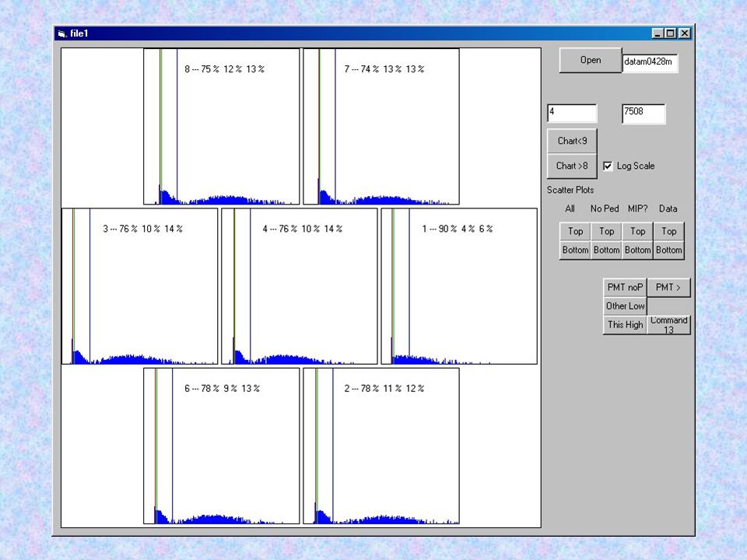Select the datam0428m filename field
The image size is (747, 560).
click(650, 62)
